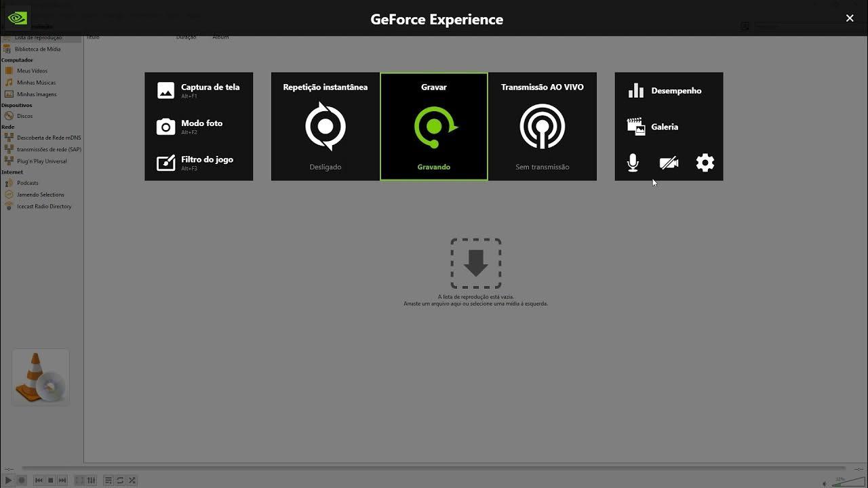Toggle Repetição instantânea instant replay
The height and width of the screenshot is (488, 868).
tap(325, 127)
